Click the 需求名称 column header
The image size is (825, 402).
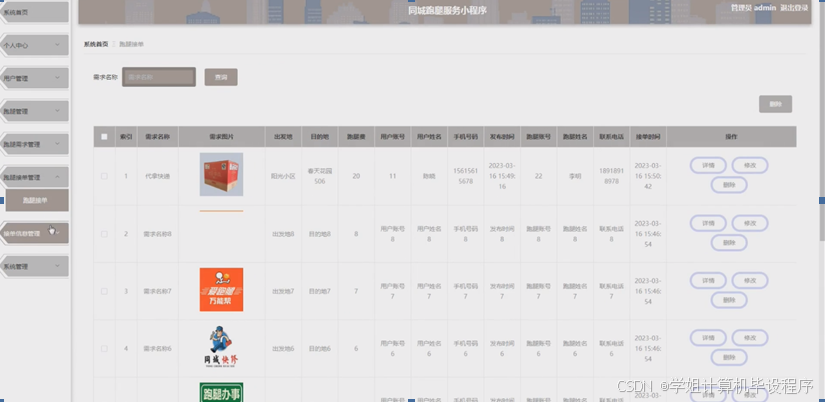click(x=157, y=137)
